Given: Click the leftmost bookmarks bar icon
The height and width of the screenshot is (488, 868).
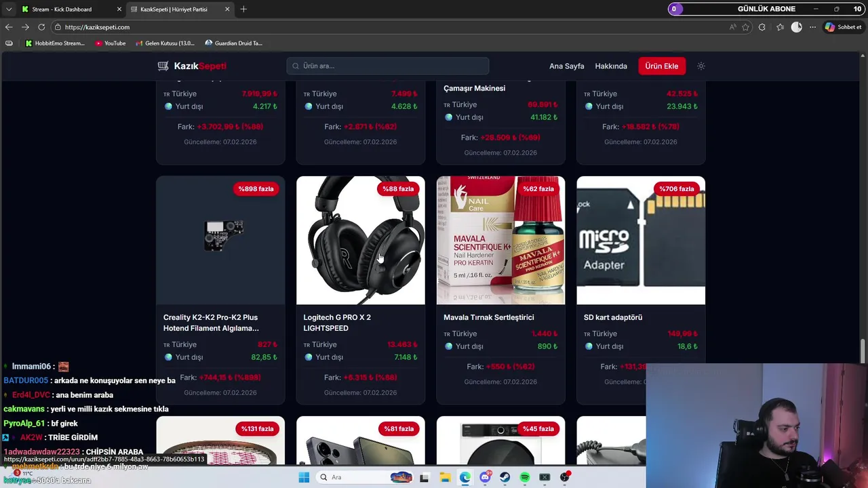Looking at the screenshot, I should click(9, 43).
